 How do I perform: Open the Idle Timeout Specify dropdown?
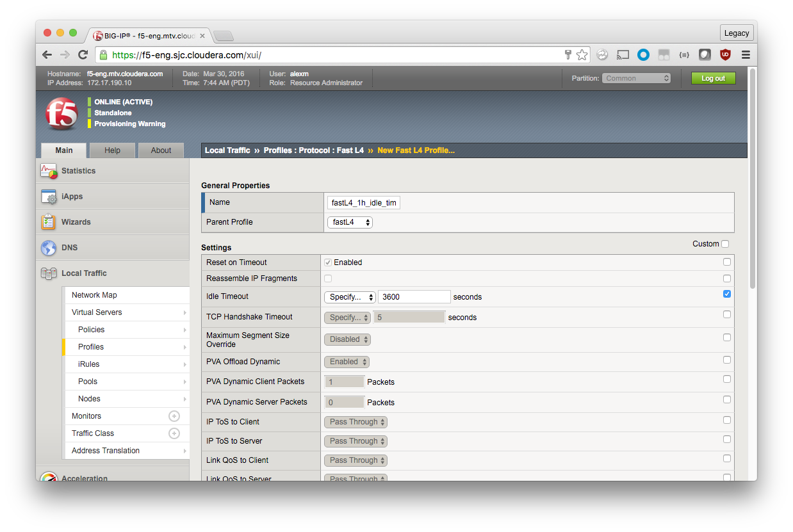point(350,297)
